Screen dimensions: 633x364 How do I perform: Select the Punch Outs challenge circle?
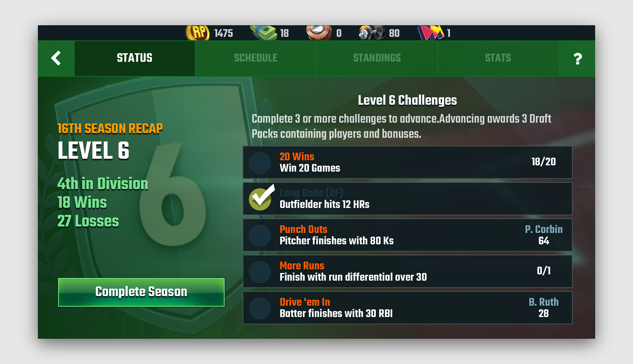point(260,235)
